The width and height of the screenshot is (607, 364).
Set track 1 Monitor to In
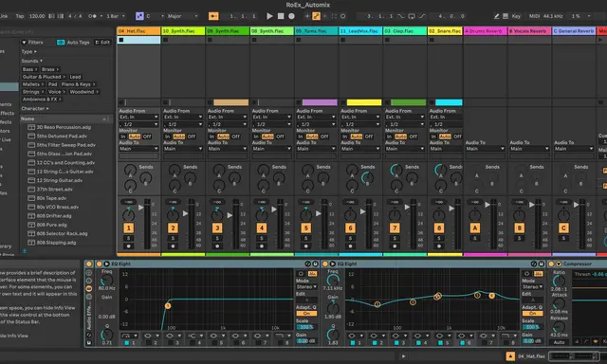click(123, 136)
